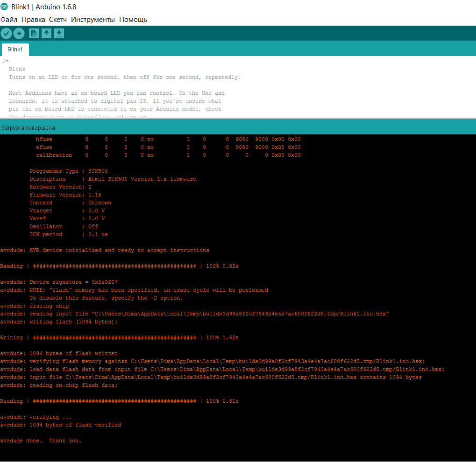Screen dimensions: 476x462
Task: Click the 'Topcard : Unknown' console line
Action: (70, 203)
